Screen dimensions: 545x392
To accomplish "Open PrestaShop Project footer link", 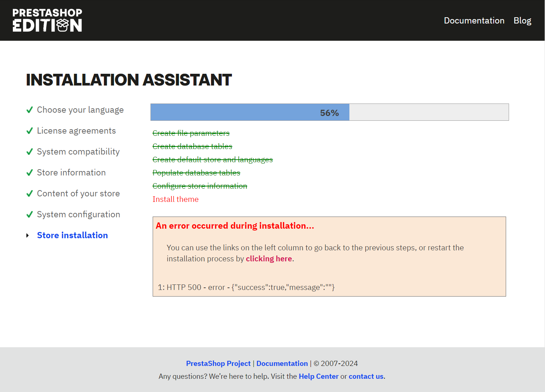I will 218,363.
